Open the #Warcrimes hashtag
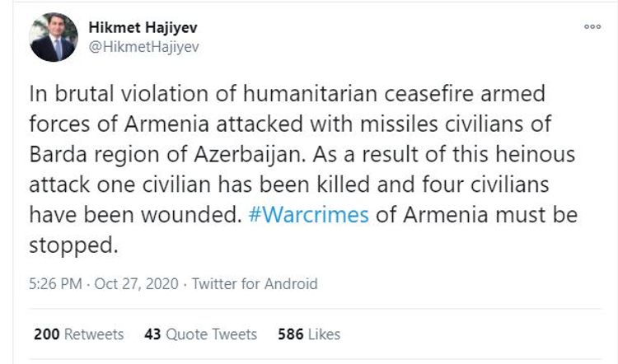Screen dimensions: 618x364 coord(310,215)
